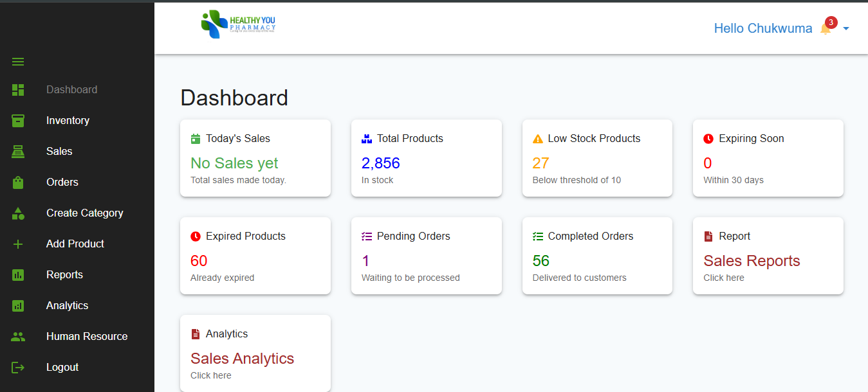The width and height of the screenshot is (868, 392).
Task: Click 'Click here' under Sales Analytics
Action: [x=210, y=375]
